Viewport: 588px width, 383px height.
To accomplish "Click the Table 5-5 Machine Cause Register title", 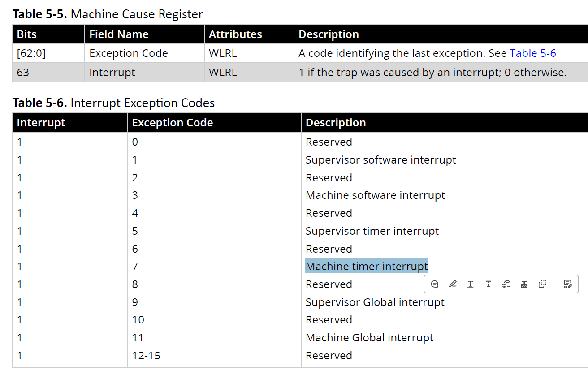I will pyautogui.click(x=108, y=14).
